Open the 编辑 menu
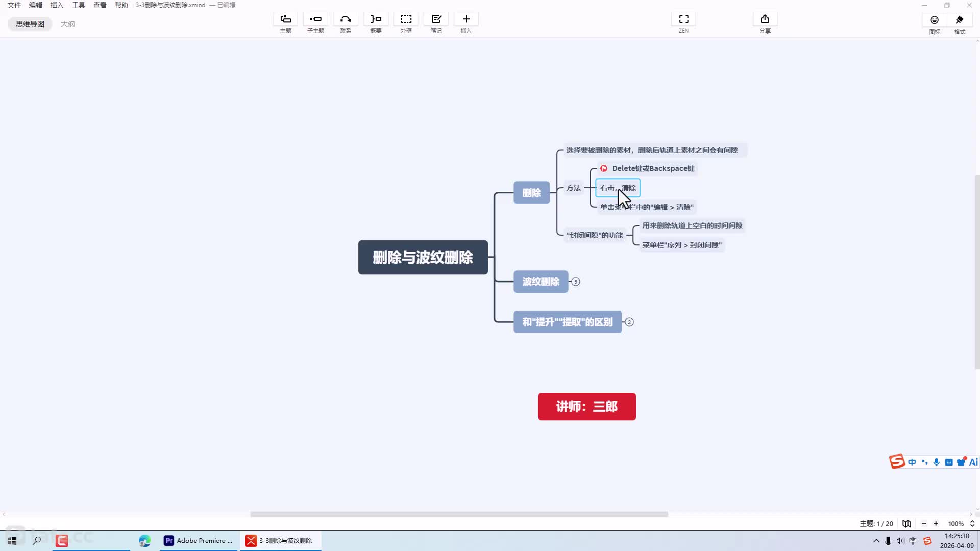 tap(36, 5)
